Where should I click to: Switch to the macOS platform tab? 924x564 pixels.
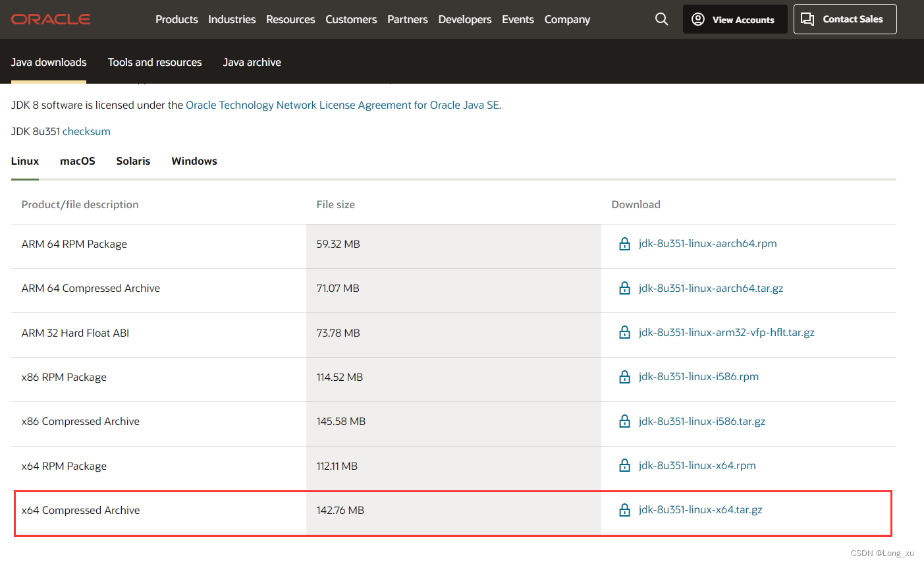78,161
